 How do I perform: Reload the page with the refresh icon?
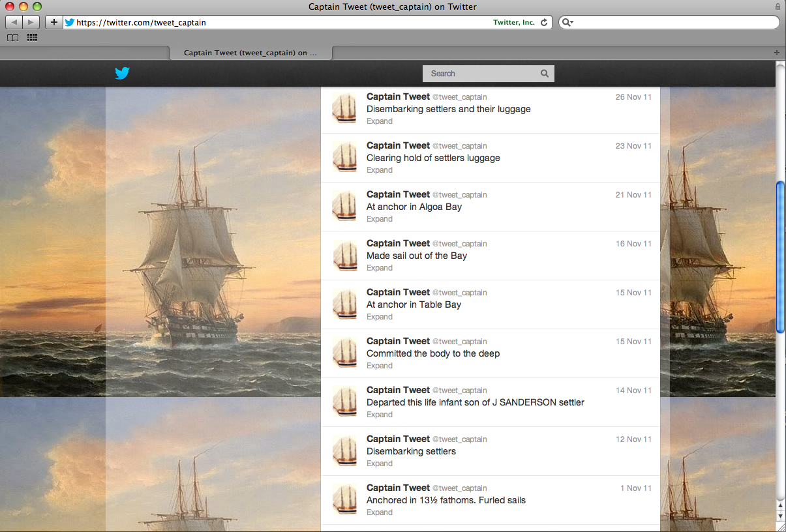[x=544, y=22]
